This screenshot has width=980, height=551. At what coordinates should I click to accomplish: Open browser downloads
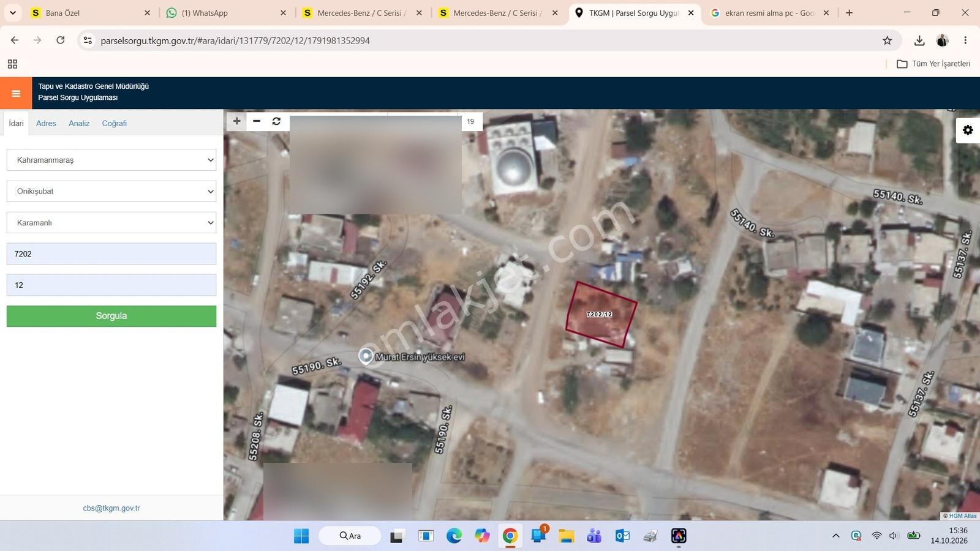click(x=919, y=40)
